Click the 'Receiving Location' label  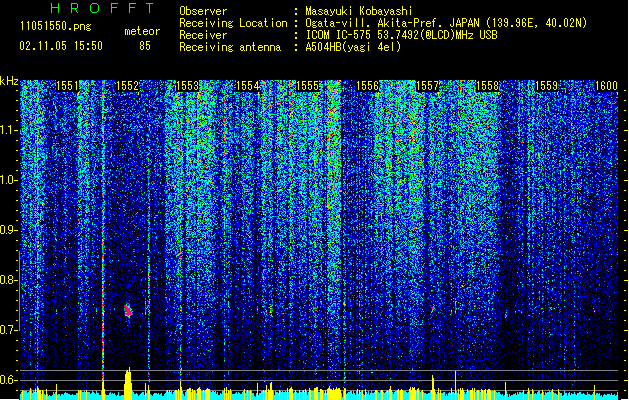(233, 23)
